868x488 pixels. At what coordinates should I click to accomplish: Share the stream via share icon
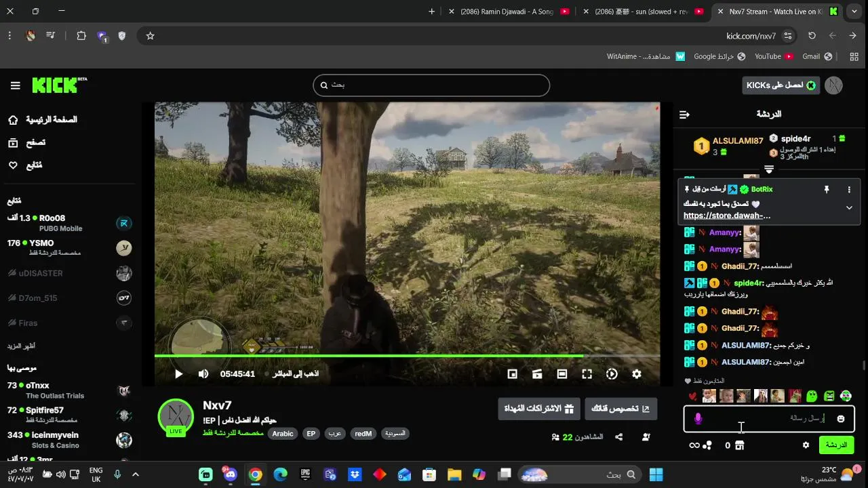point(619,437)
